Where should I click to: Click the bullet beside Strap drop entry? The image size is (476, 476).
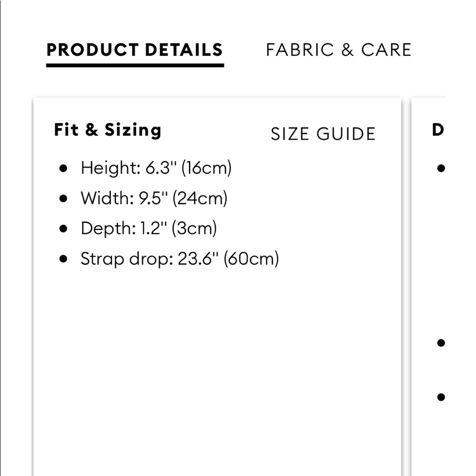tap(63, 259)
